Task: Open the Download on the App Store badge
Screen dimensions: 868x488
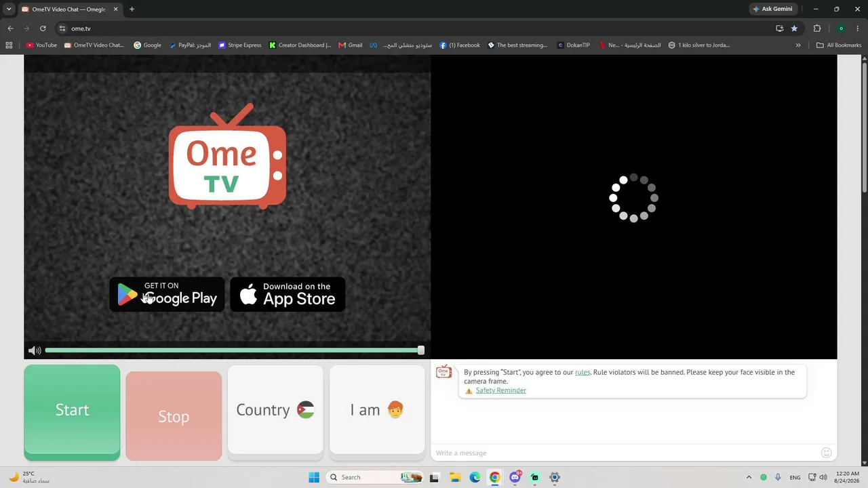Action: (288, 294)
